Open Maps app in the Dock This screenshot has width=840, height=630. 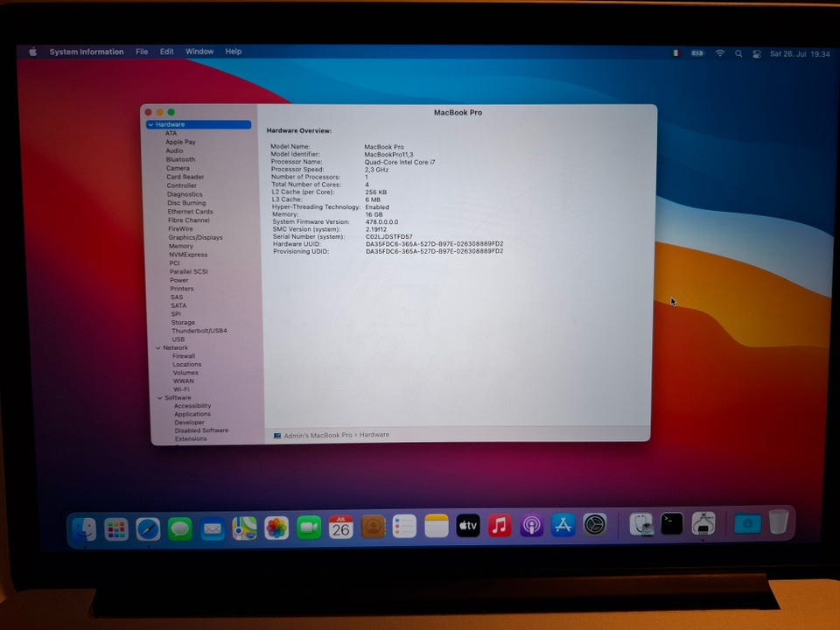pyautogui.click(x=244, y=528)
